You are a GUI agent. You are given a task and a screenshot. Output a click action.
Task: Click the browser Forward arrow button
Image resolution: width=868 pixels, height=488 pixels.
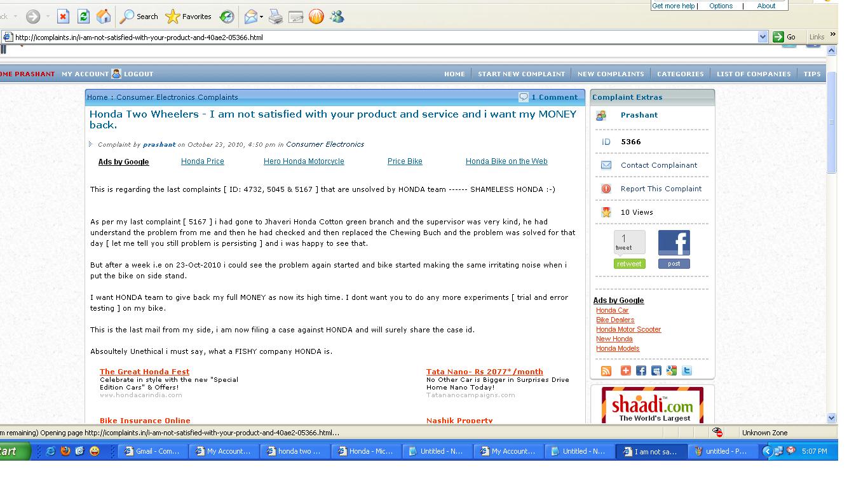(33, 17)
